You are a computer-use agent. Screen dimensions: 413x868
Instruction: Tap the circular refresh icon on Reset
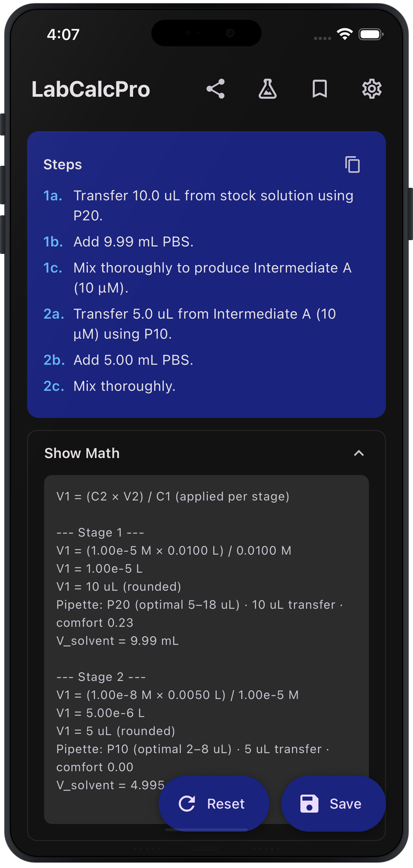point(187,803)
